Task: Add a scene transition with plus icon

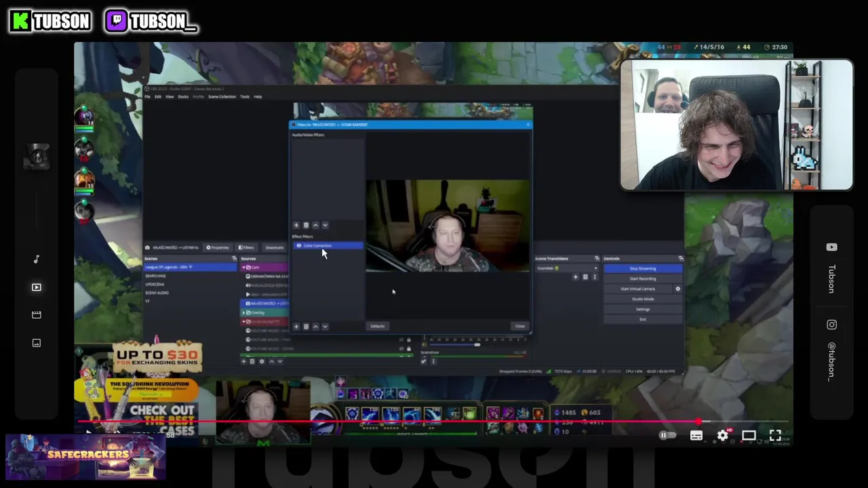Action: [x=576, y=277]
